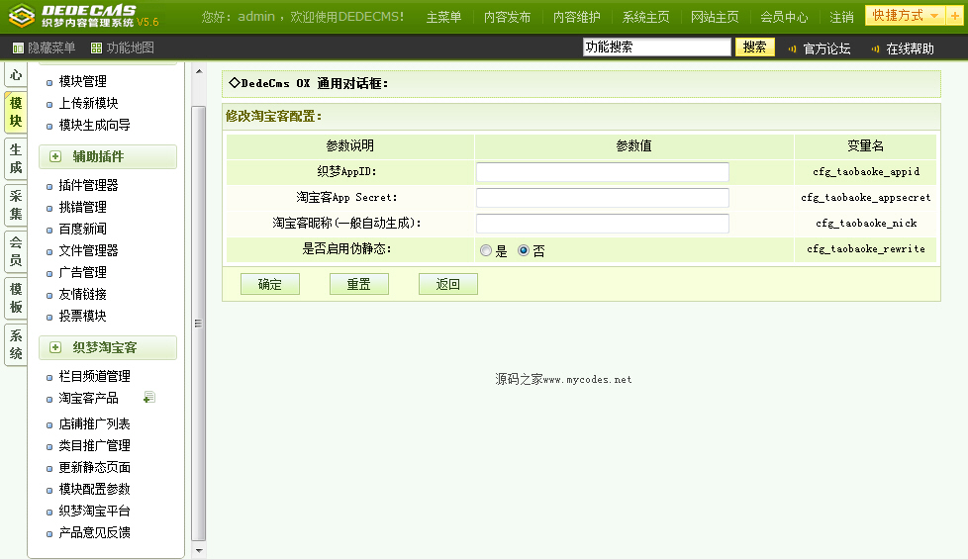Open 文件管理器 in sidebar
This screenshot has width=968, height=560.
(x=88, y=250)
